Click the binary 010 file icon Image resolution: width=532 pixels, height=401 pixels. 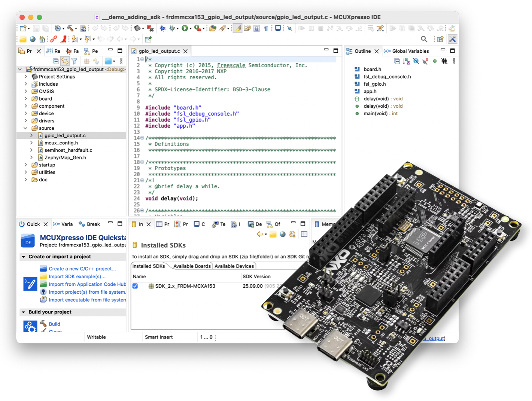(x=83, y=28)
